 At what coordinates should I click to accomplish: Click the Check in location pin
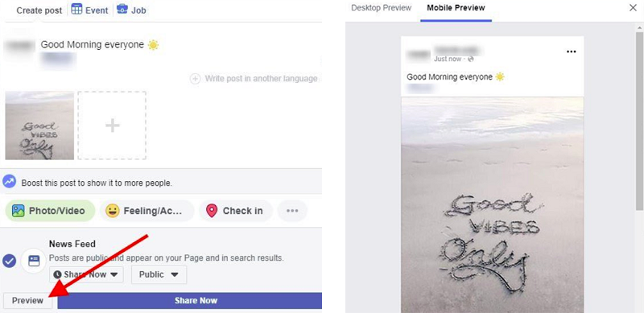[x=212, y=211]
